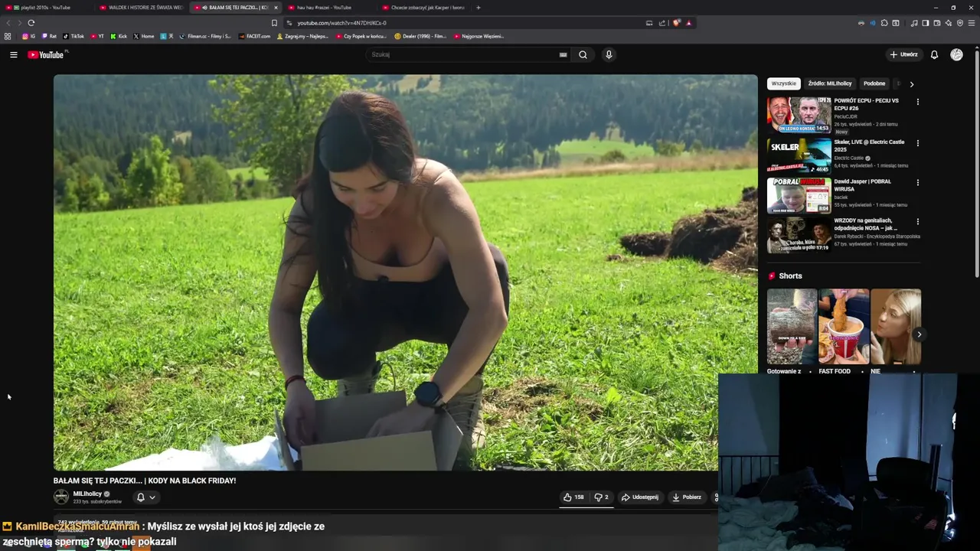Show more filter chips with right arrow

point(912,84)
